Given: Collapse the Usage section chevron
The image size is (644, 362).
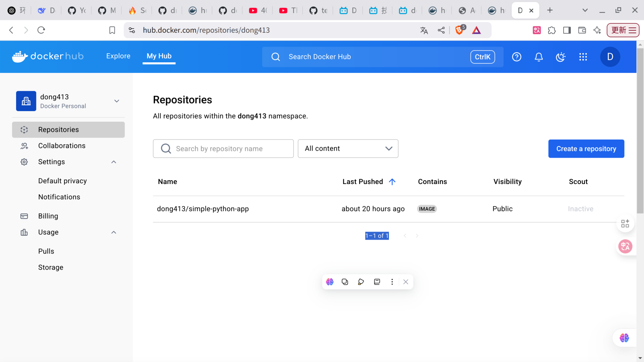Looking at the screenshot, I should click(114, 232).
